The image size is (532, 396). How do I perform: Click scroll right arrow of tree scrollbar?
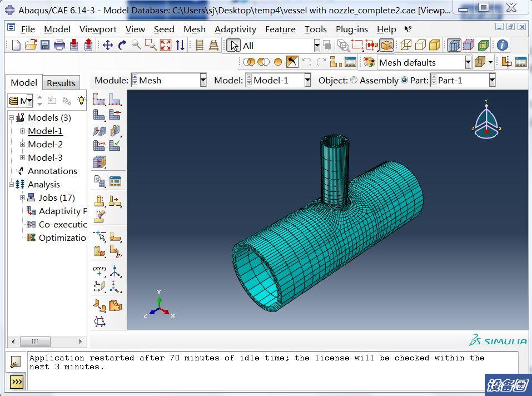(x=81, y=341)
